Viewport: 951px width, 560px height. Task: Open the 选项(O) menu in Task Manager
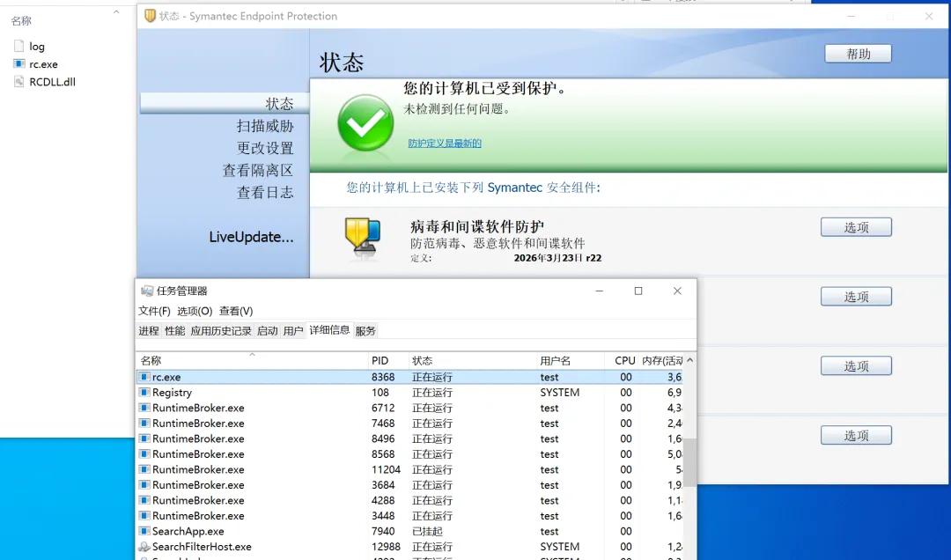coord(195,311)
